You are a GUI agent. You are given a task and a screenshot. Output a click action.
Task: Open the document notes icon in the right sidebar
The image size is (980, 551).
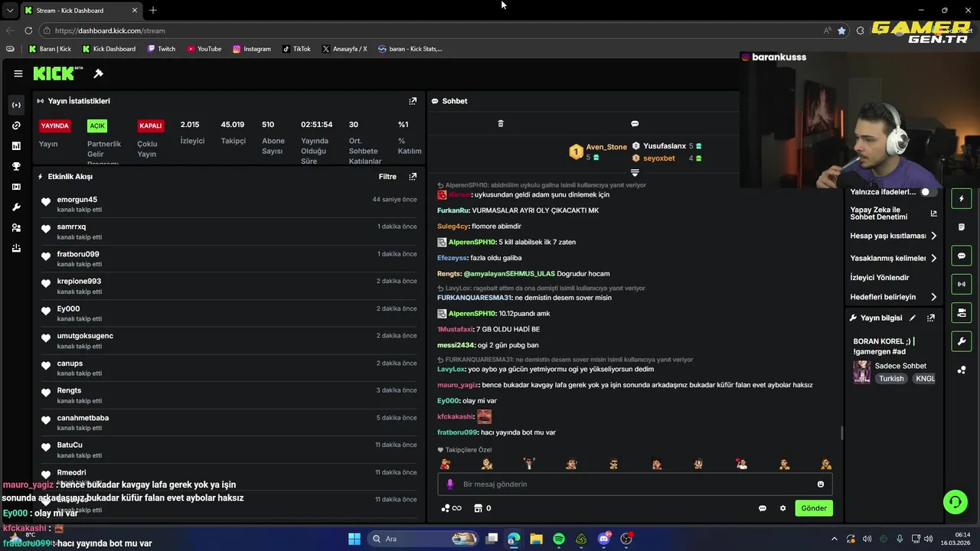(962, 227)
